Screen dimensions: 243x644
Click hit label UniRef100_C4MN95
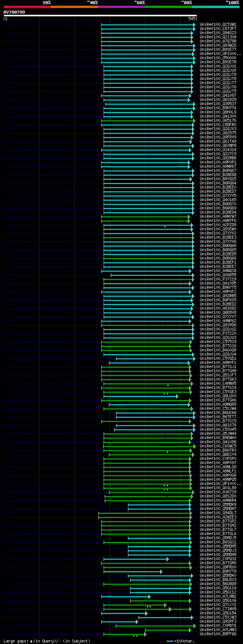(218, 383)
